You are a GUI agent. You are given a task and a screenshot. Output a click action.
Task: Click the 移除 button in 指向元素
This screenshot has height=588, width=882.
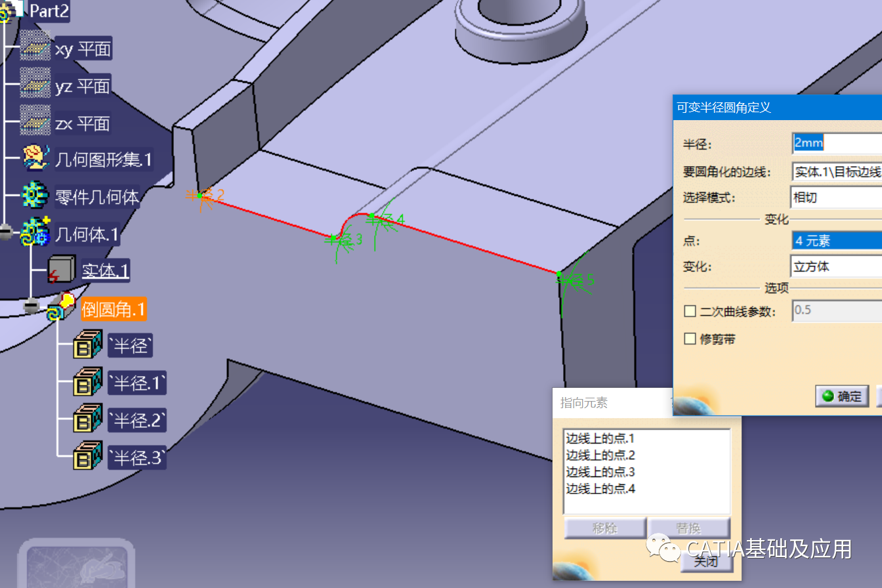[x=605, y=528]
